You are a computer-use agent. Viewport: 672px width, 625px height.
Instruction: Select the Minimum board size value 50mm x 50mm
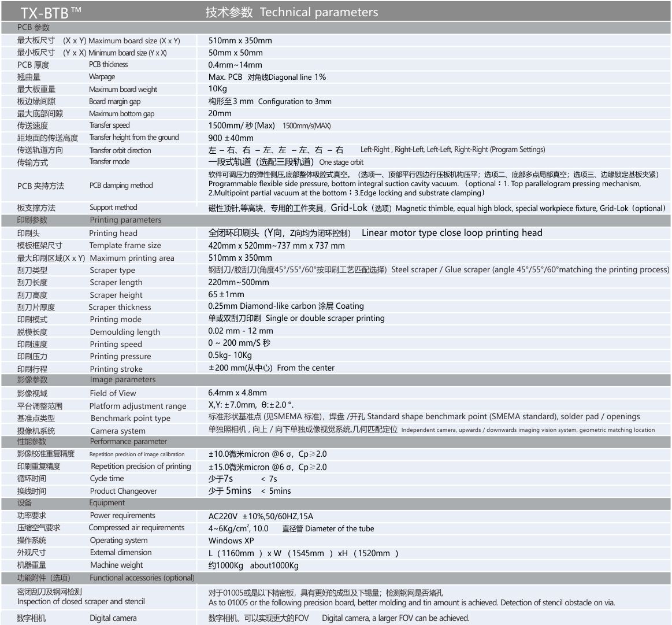(x=235, y=53)
